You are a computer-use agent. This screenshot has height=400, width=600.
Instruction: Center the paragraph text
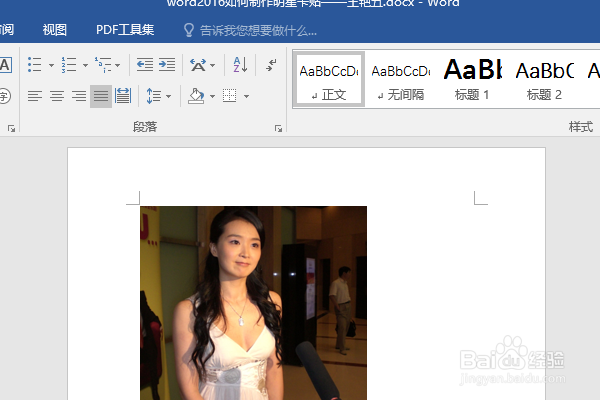pyautogui.click(x=57, y=96)
